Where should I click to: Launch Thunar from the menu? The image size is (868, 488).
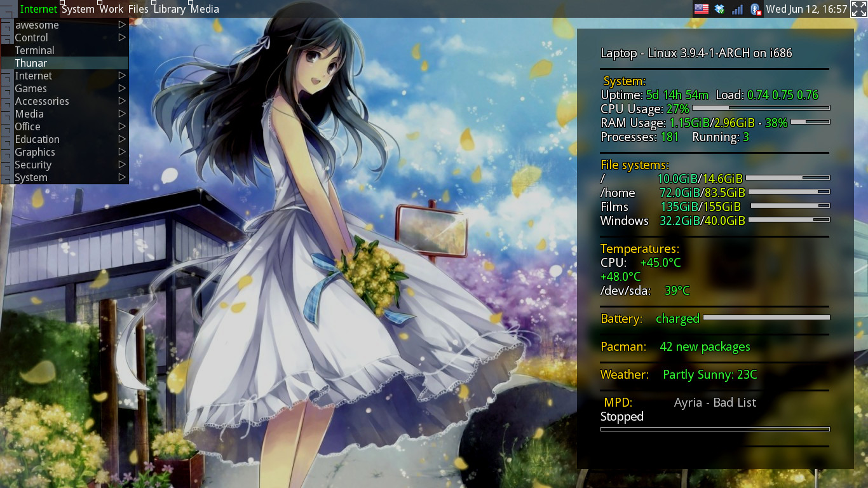[64, 63]
